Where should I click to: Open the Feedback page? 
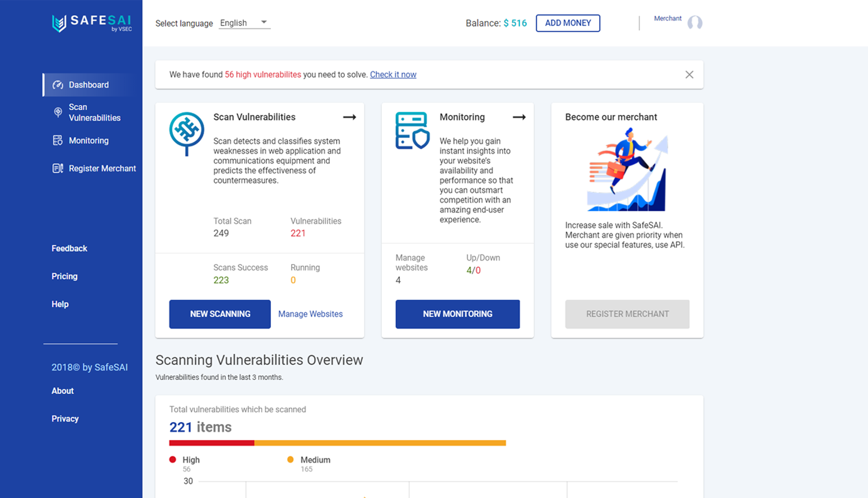click(x=69, y=248)
